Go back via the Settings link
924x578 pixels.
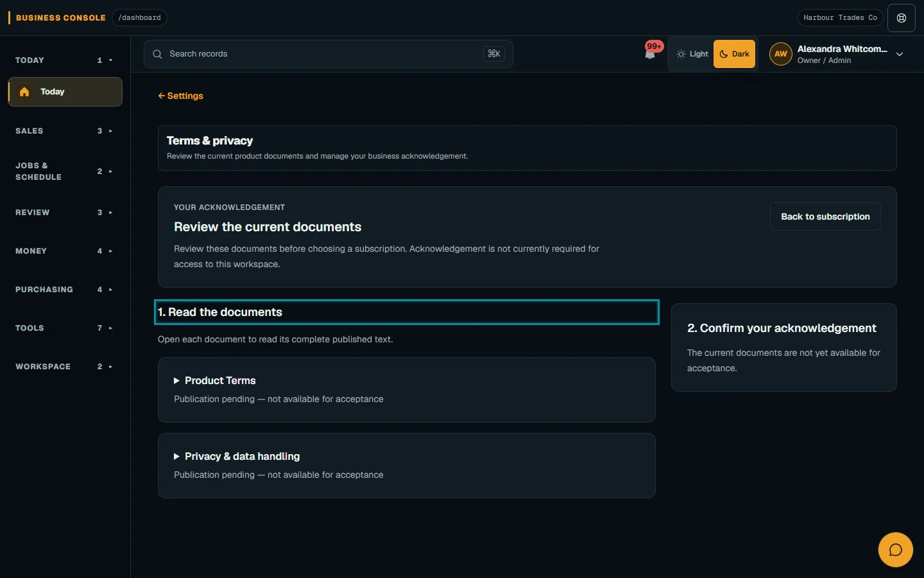180,96
